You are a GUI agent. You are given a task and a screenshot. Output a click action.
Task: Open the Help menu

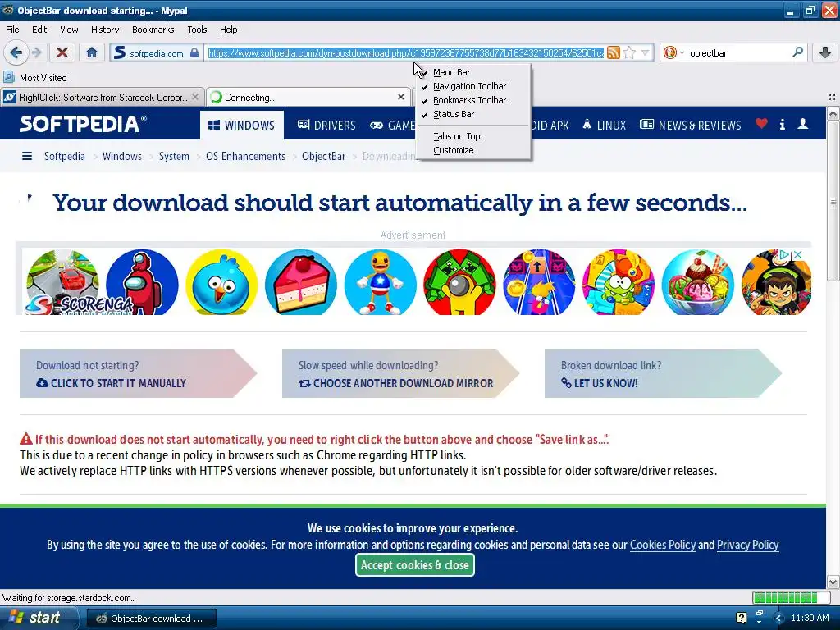click(x=229, y=30)
